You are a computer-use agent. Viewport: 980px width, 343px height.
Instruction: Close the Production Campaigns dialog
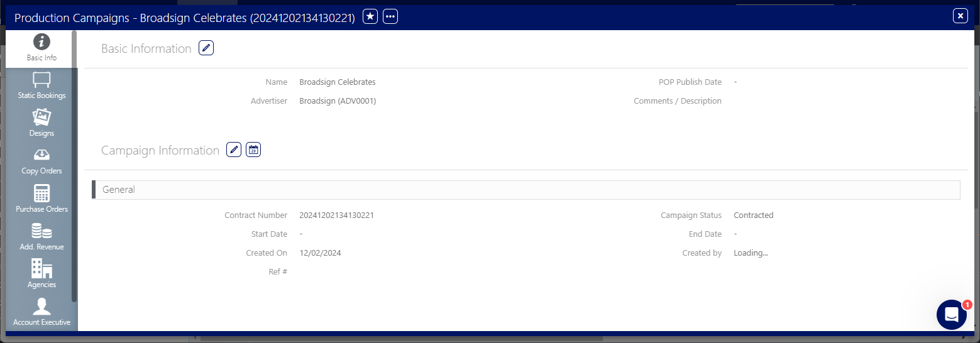tap(960, 16)
